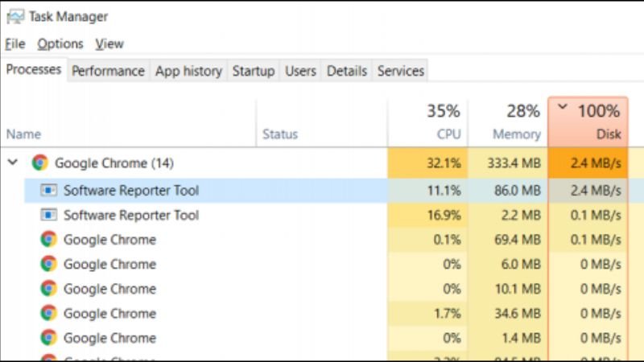Click the 10.1 MB memory cell
This screenshot has width=644, height=362.
pos(508,289)
